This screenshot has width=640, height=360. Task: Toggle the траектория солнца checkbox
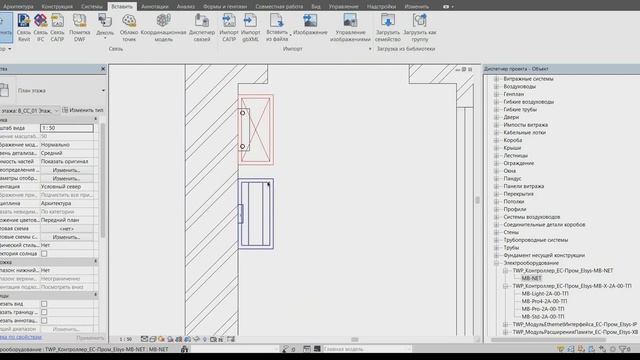tap(44, 253)
